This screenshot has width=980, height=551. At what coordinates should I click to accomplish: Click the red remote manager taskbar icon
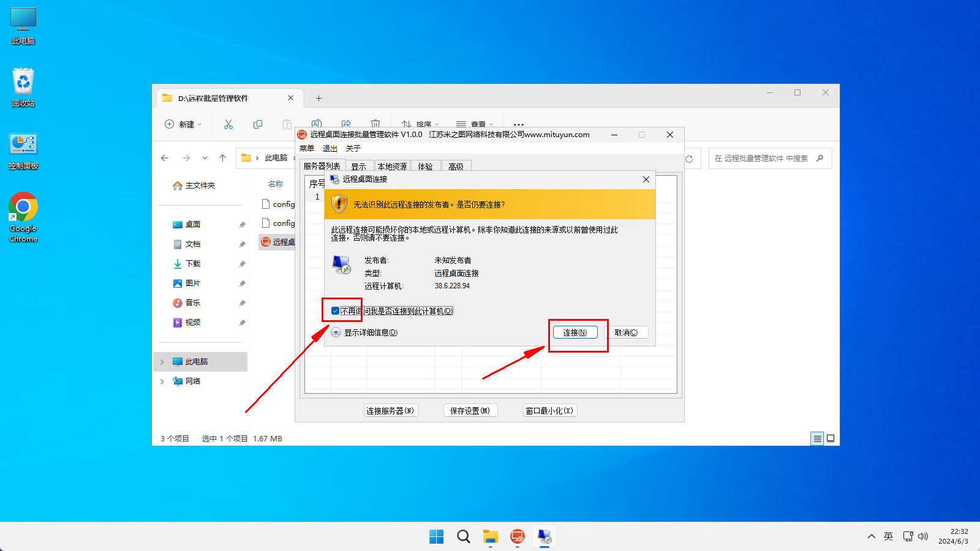518,537
